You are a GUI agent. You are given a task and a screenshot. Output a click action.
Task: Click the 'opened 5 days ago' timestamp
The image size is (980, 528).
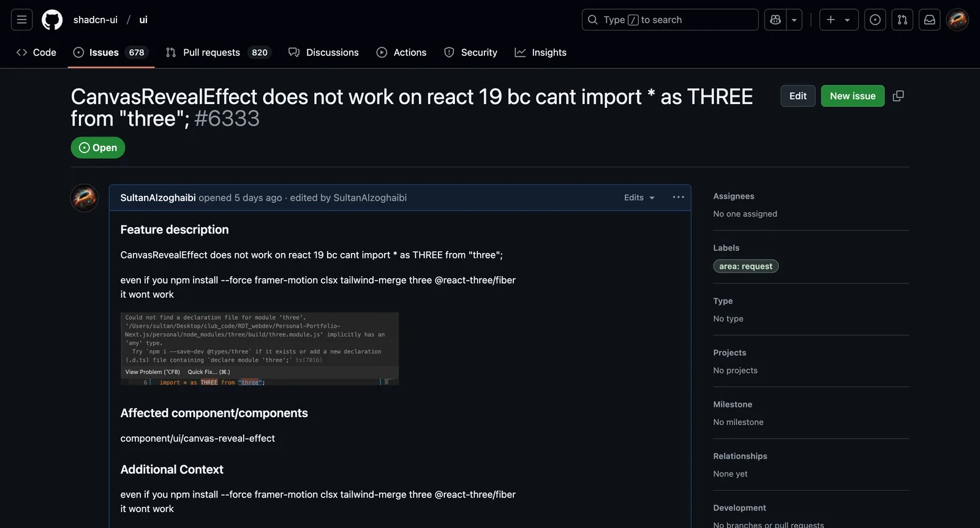240,198
